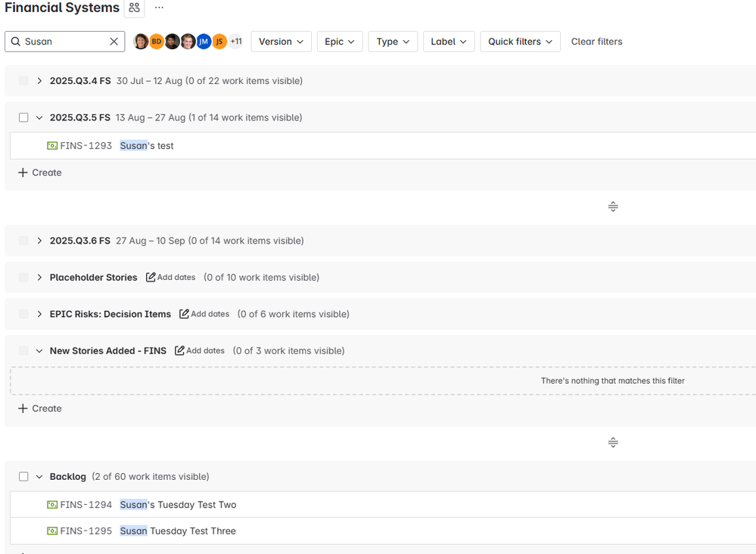This screenshot has width=756, height=554.
Task: Click the search magnifier icon
Action: (15, 42)
